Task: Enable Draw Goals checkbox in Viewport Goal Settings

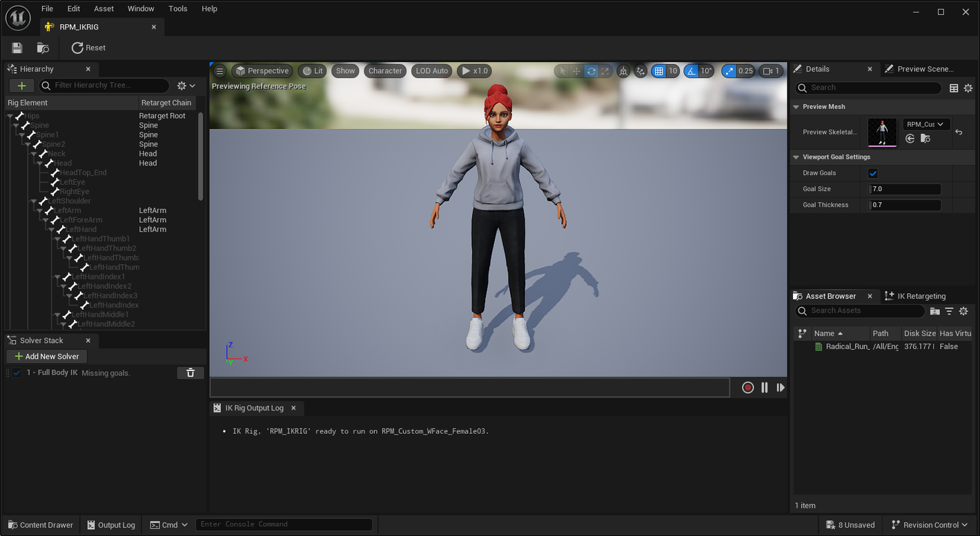Action: pyautogui.click(x=872, y=172)
